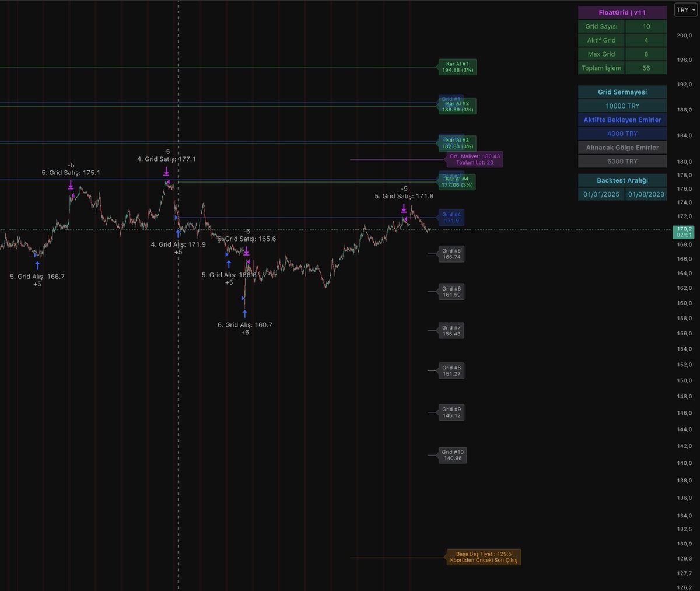Open the TRY currency dropdown
The width and height of the screenshot is (700, 591).
(x=685, y=10)
